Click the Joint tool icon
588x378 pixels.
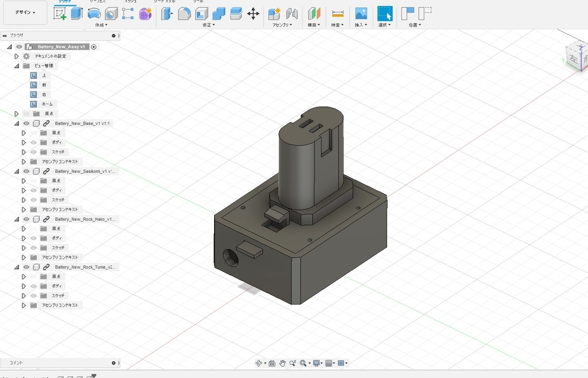click(292, 14)
